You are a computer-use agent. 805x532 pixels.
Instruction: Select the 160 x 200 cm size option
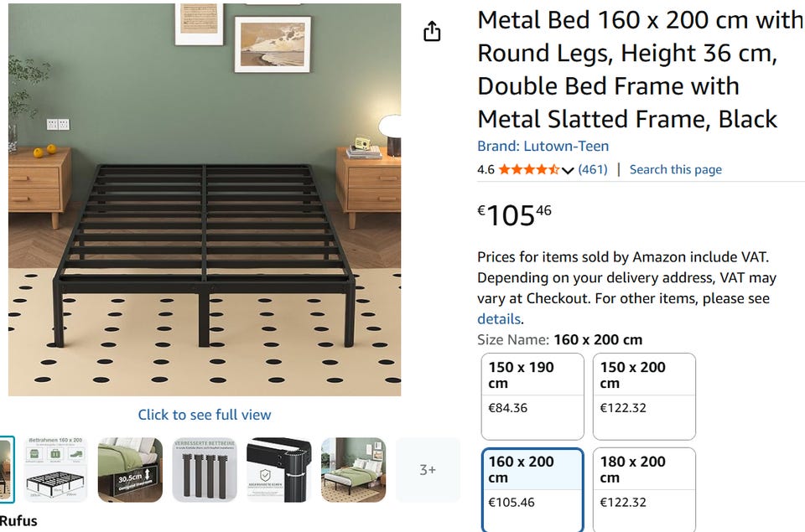pos(532,490)
